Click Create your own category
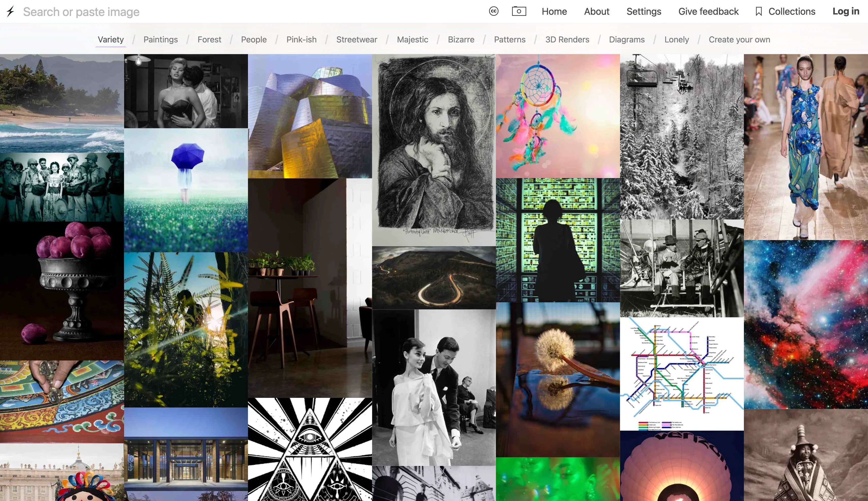868x501 pixels. click(x=739, y=40)
